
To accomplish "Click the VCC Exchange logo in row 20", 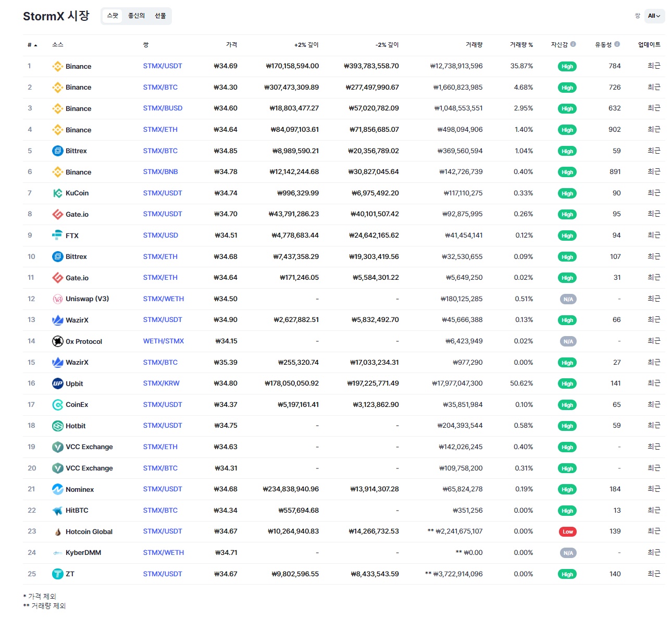I will point(58,468).
